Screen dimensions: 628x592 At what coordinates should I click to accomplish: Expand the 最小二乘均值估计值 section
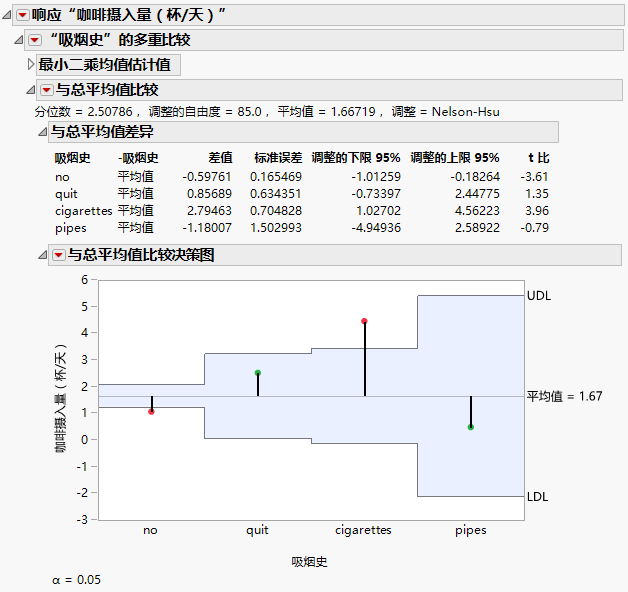31,64
